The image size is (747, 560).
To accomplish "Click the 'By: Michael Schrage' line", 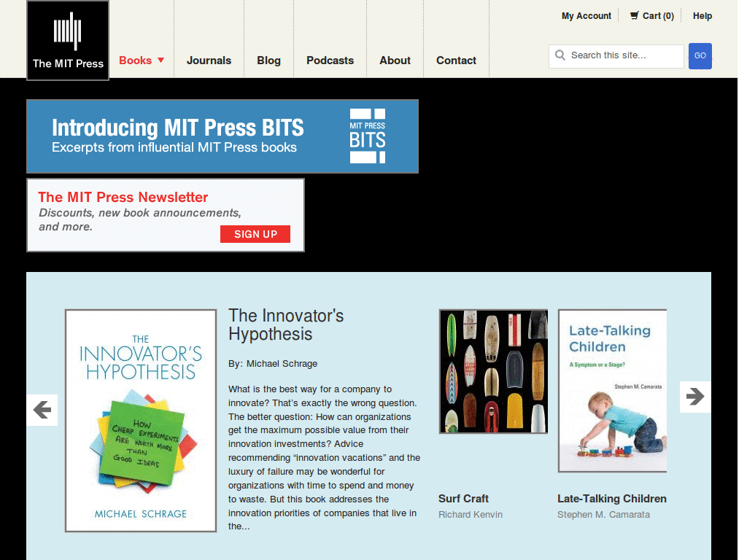I will tap(273, 364).
